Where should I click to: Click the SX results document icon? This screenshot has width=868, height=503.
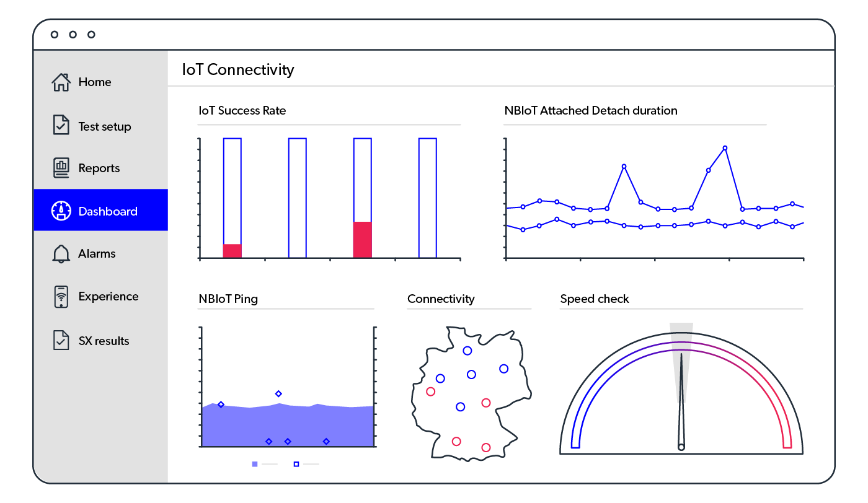coord(61,340)
